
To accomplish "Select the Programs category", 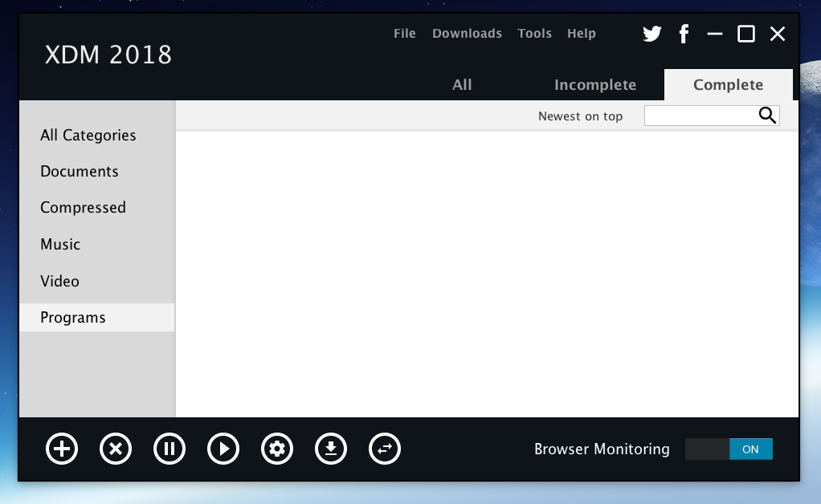I will pyautogui.click(x=97, y=317).
